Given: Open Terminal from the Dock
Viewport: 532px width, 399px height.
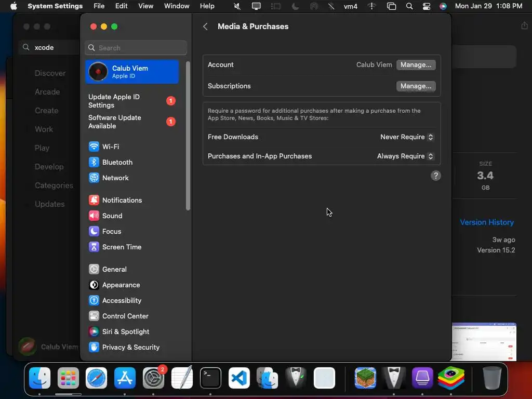Looking at the screenshot, I should (210, 378).
